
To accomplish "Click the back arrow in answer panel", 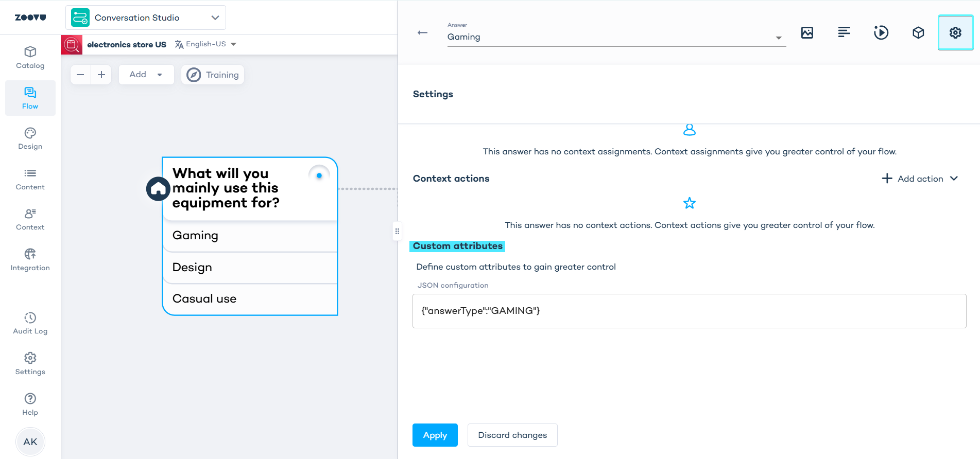I will (422, 33).
